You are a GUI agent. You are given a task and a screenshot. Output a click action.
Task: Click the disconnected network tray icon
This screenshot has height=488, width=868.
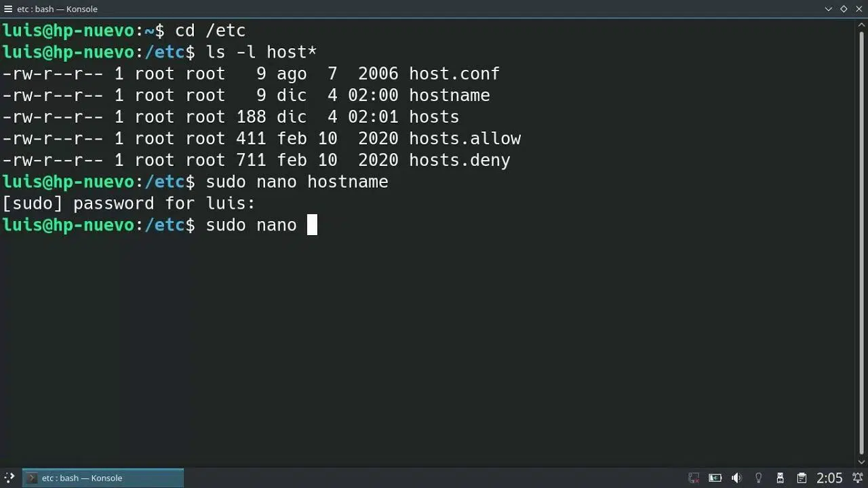(x=694, y=478)
